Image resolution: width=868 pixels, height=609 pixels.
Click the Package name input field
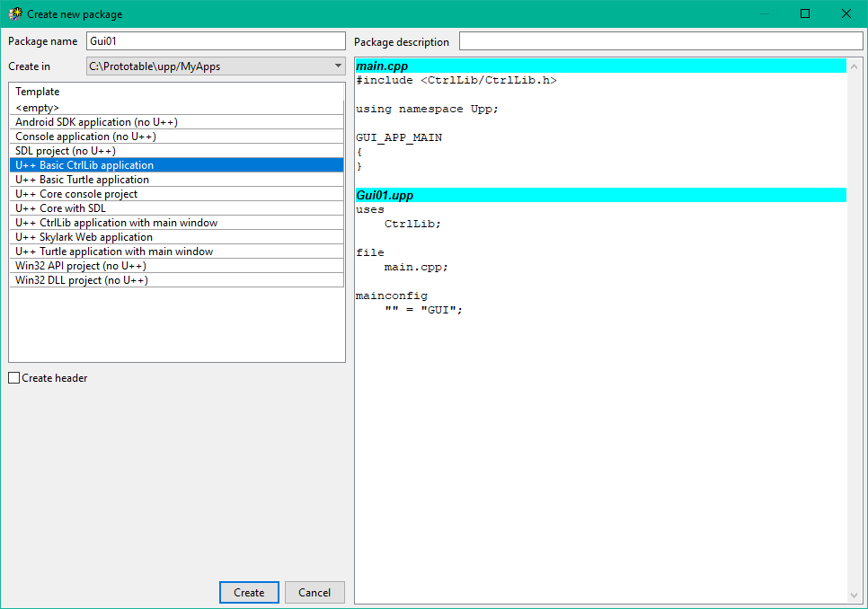pyautogui.click(x=216, y=41)
